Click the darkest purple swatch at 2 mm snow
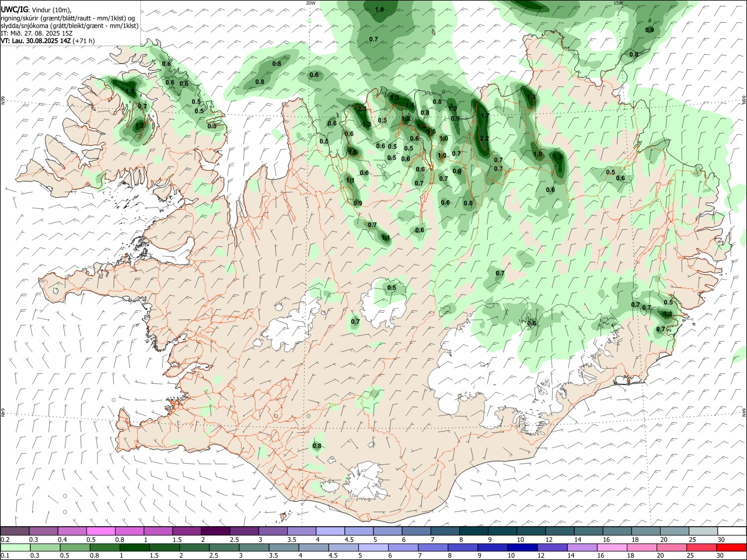 (x=215, y=531)
